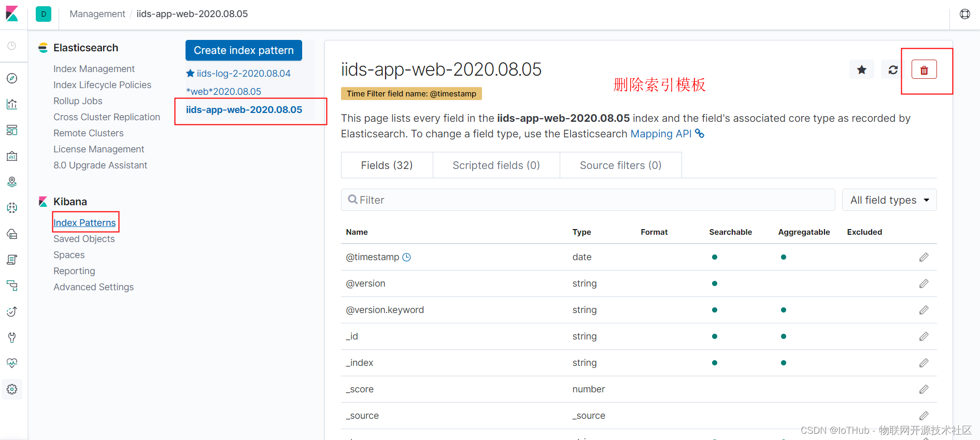Select iids-app-web-2020.08.05 index pattern
Screen dimensions: 980x440
[244, 110]
